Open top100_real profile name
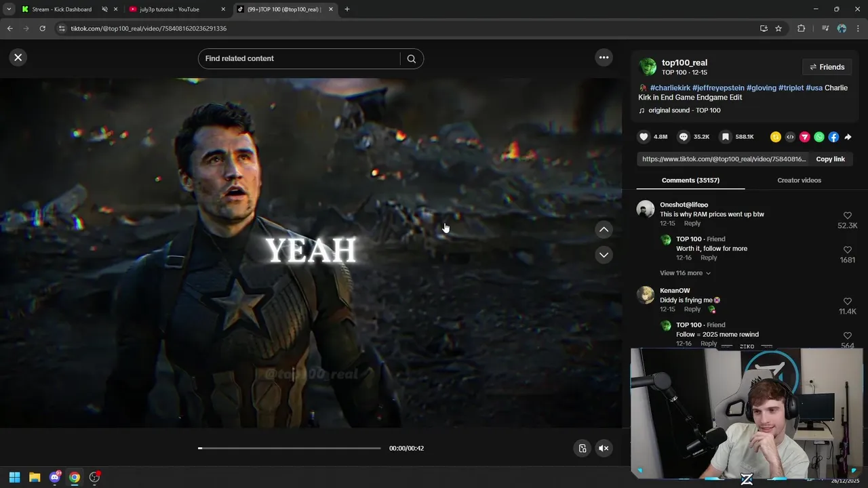 tap(684, 63)
